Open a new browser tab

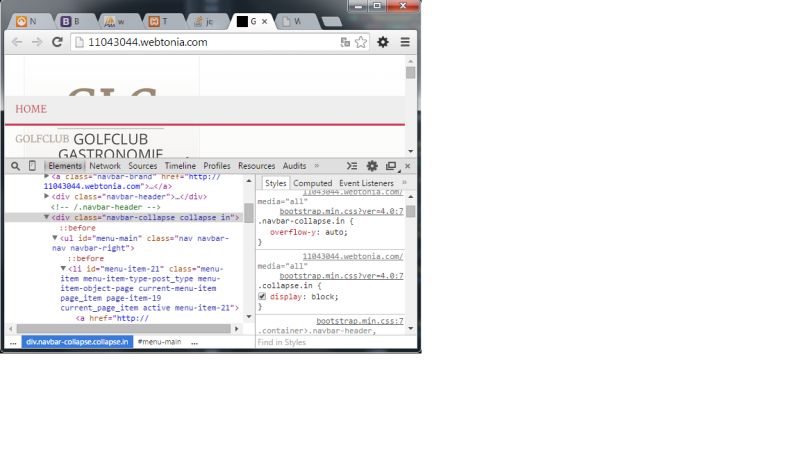(332, 21)
